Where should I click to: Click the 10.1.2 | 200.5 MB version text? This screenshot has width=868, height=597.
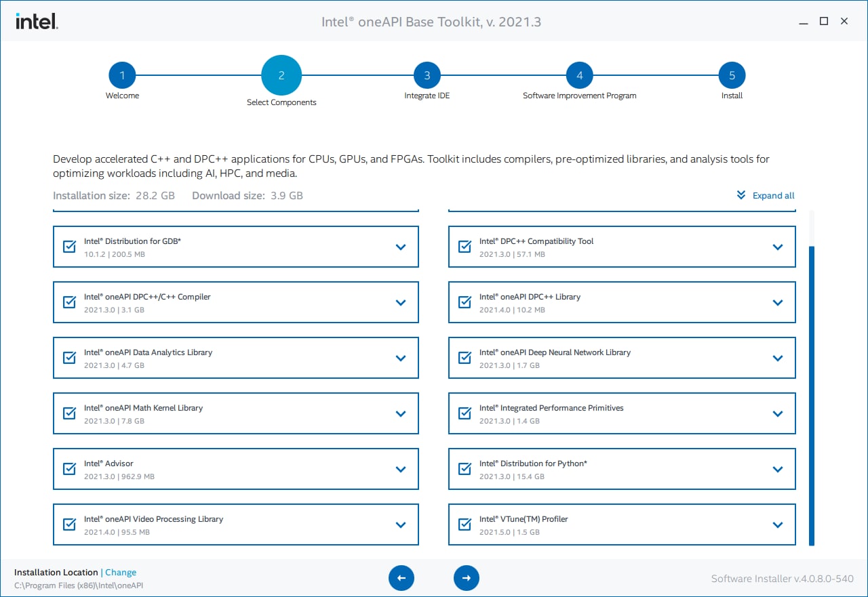[115, 255]
